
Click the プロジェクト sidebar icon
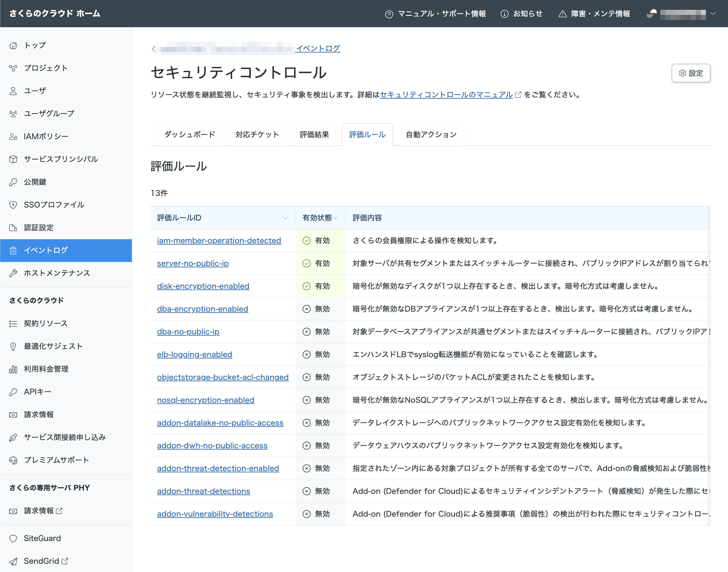click(x=13, y=68)
